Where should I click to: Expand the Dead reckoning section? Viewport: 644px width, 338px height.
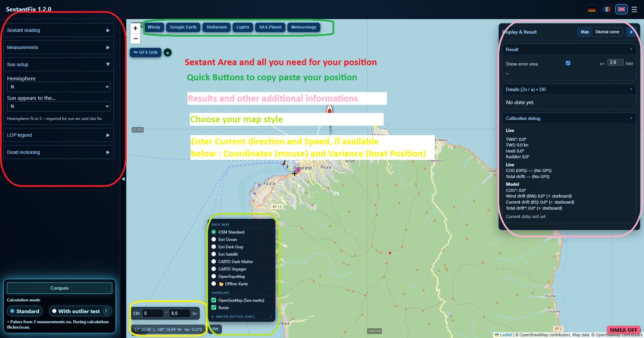pyautogui.click(x=58, y=152)
